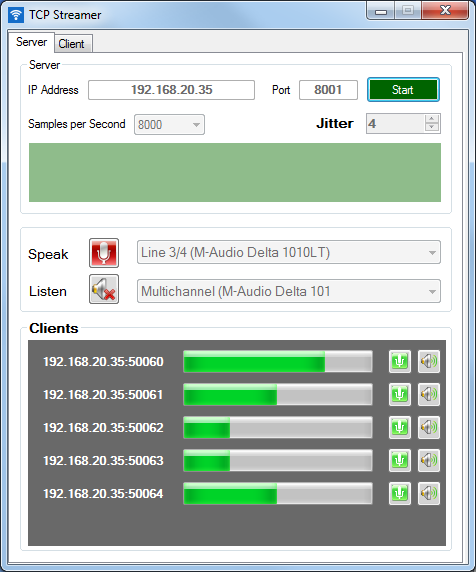Click speaker icon for client 192.168.20.35:50060

(x=429, y=362)
